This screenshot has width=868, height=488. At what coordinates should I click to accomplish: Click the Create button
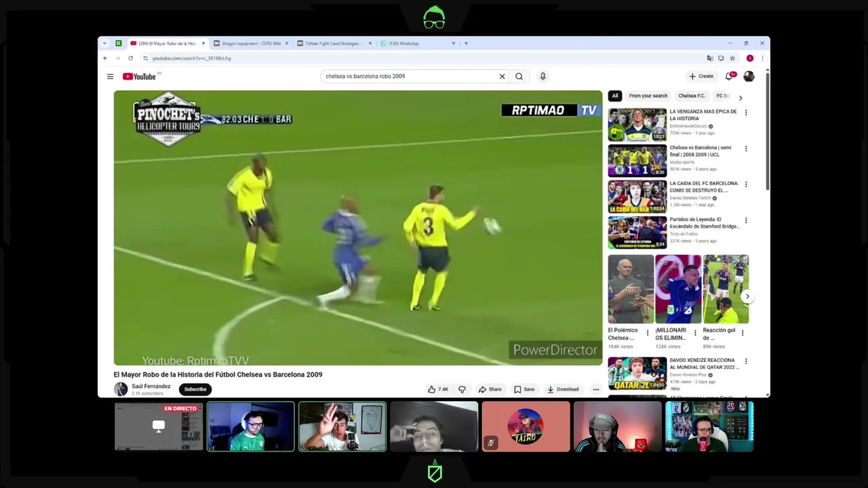[701, 77]
